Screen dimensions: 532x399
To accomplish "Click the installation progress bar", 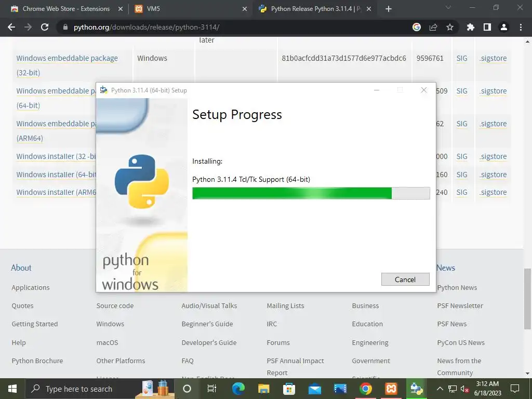I will click(x=311, y=193).
